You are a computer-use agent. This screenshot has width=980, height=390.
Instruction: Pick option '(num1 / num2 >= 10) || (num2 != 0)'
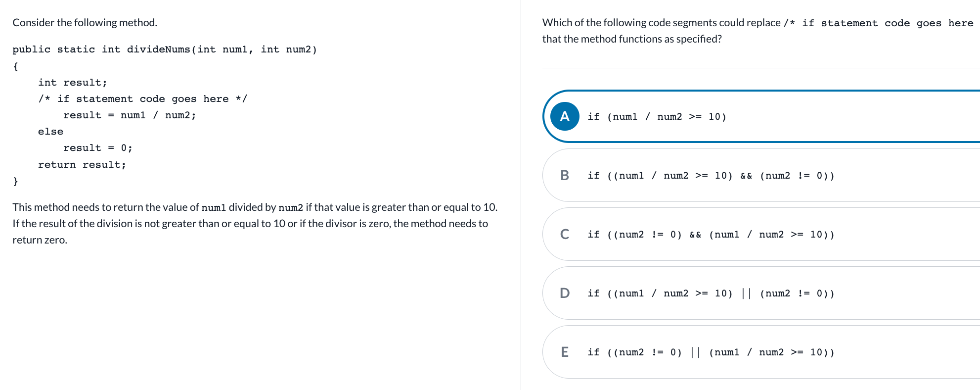711,293
